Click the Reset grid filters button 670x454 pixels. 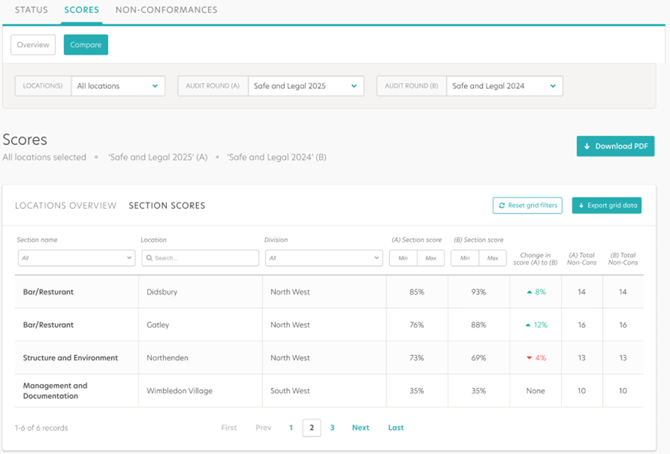point(527,205)
